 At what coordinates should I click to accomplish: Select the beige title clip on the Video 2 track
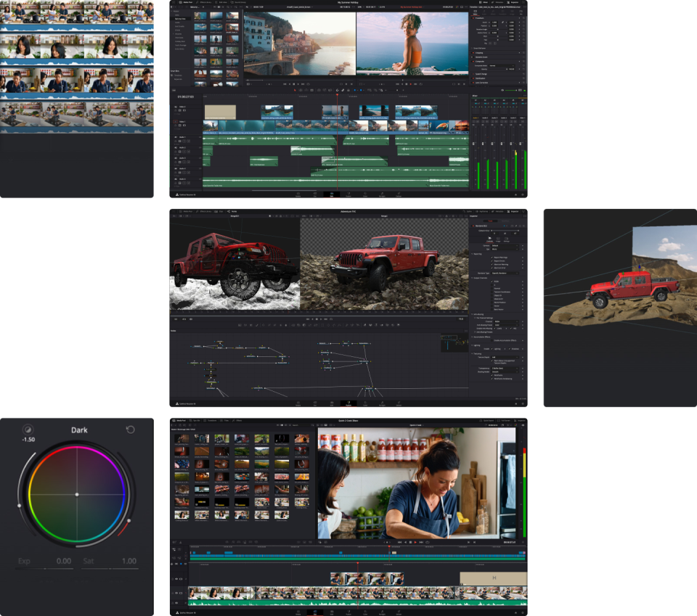[220, 112]
